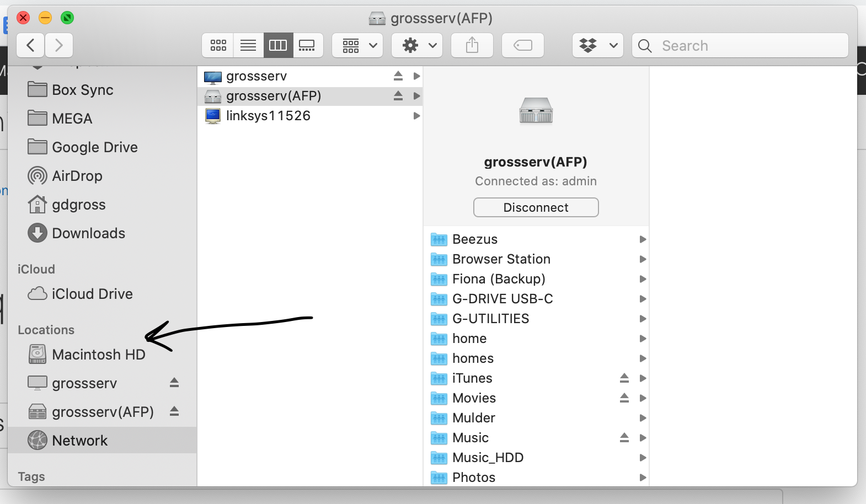Click the Share toolbar icon
Image resolution: width=866 pixels, height=504 pixels.
click(x=472, y=45)
